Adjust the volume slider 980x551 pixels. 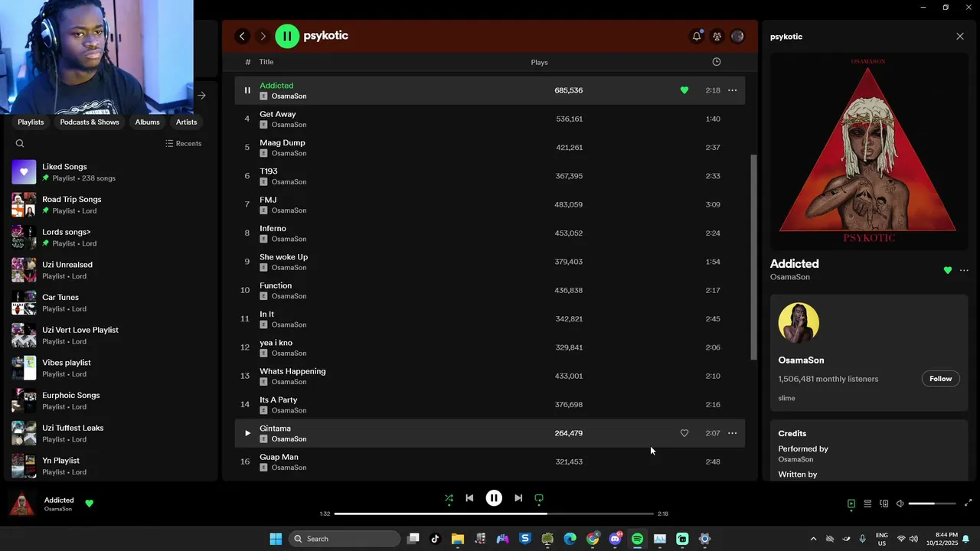(x=932, y=504)
